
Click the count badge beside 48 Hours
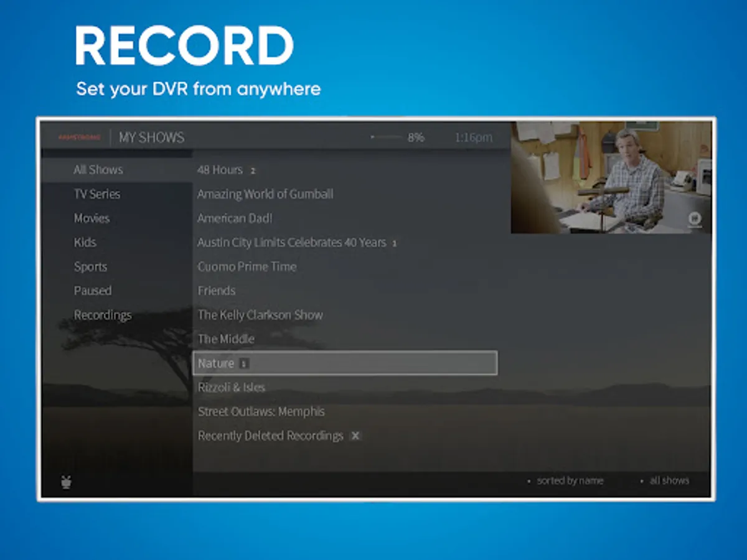253,170
